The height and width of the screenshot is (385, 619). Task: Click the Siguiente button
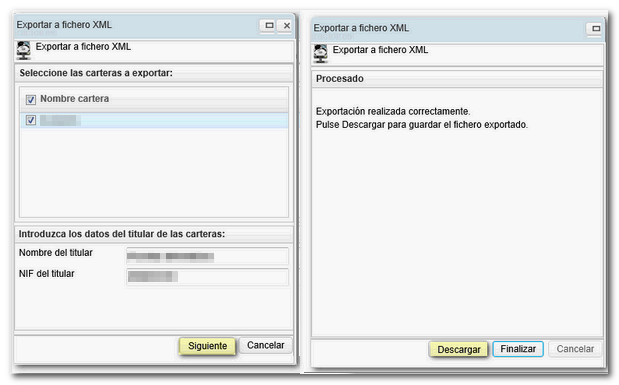click(207, 346)
